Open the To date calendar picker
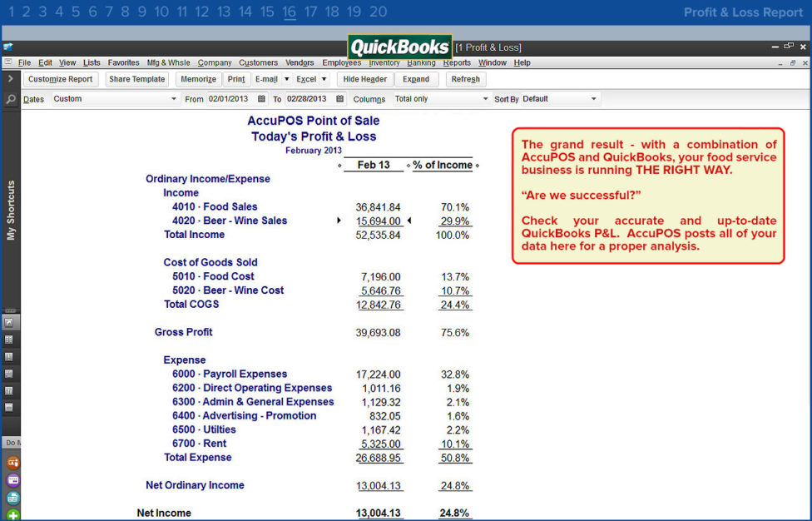The width and height of the screenshot is (812, 521). (339, 98)
